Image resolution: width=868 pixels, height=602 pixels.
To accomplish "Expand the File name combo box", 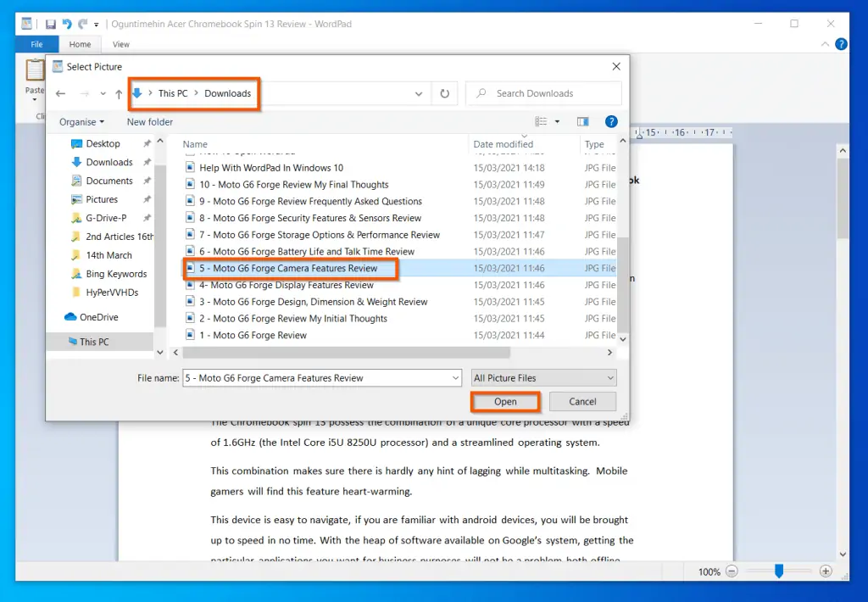I will [454, 377].
